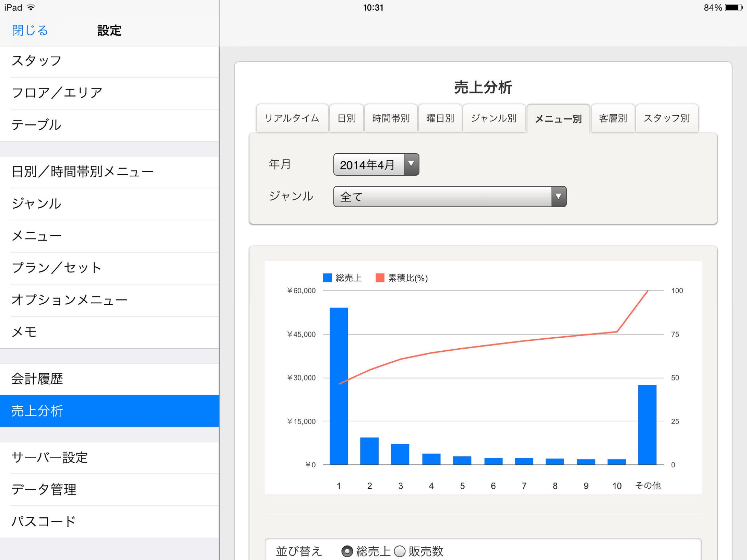Screen dimensions: 747x560
Task: Click the その他 x-axis label
Action: [648, 486]
